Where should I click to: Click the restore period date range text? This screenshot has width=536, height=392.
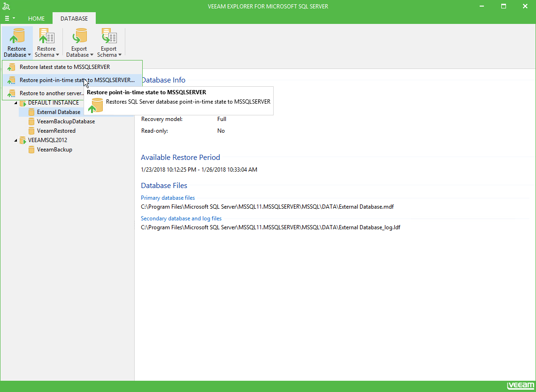(199, 170)
